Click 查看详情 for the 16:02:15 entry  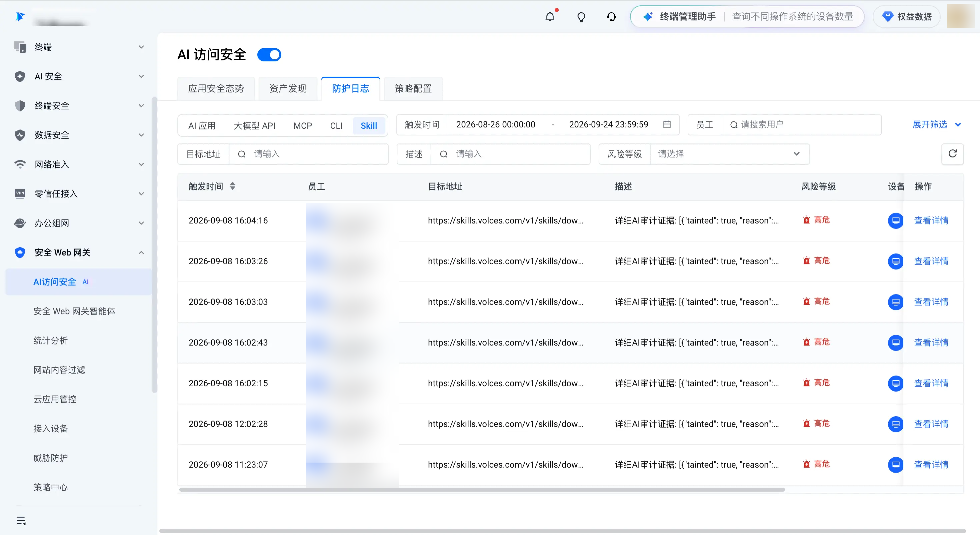point(931,384)
